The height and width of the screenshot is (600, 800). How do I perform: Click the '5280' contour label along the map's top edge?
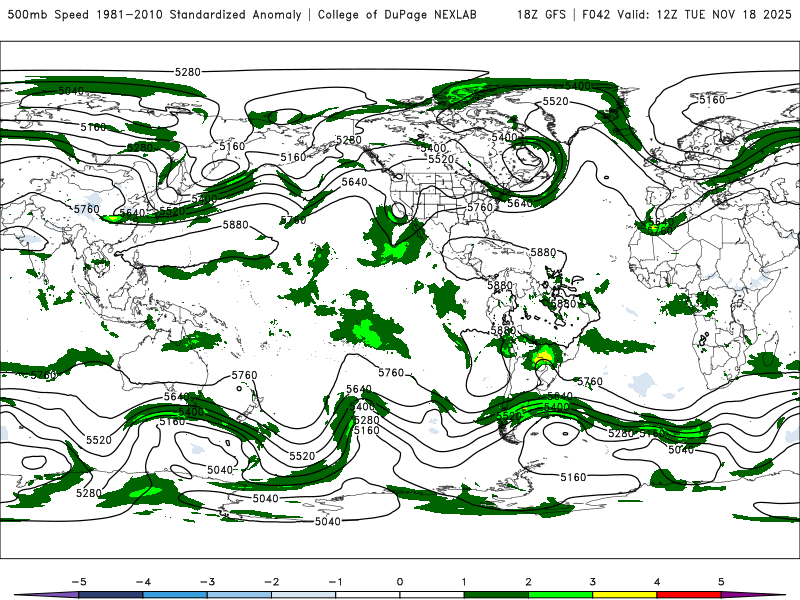coord(188,72)
